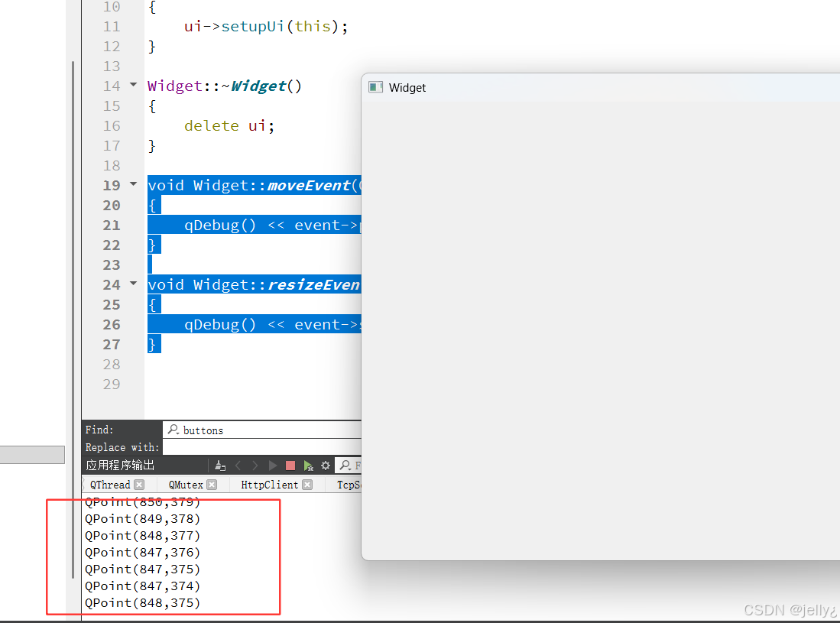Image resolution: width=840 pixels, height=623 pixels.
Task: Collapse the resizeEvent function fold arrow
Action: [x=134, y=284]
